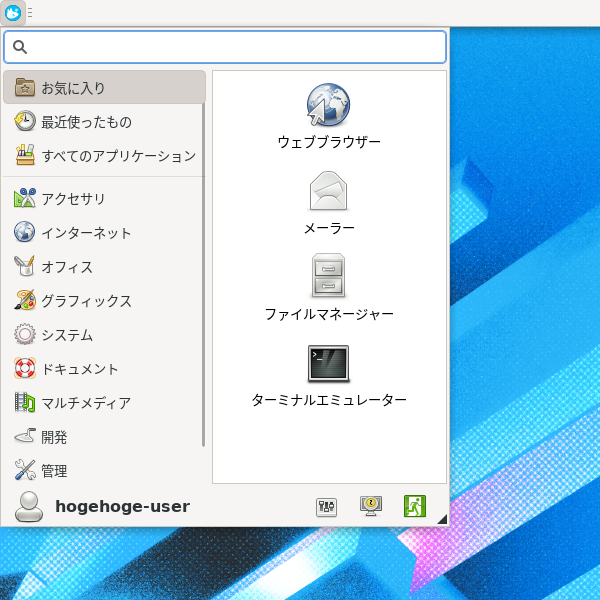
Task: Open the 開発 category
Action: pos(104,437)
